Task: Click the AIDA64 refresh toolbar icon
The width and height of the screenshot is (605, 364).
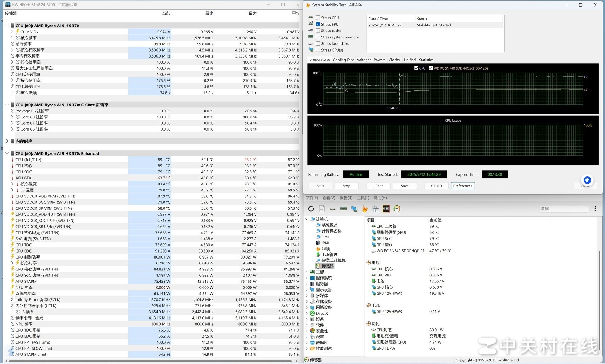Action: 311,208
